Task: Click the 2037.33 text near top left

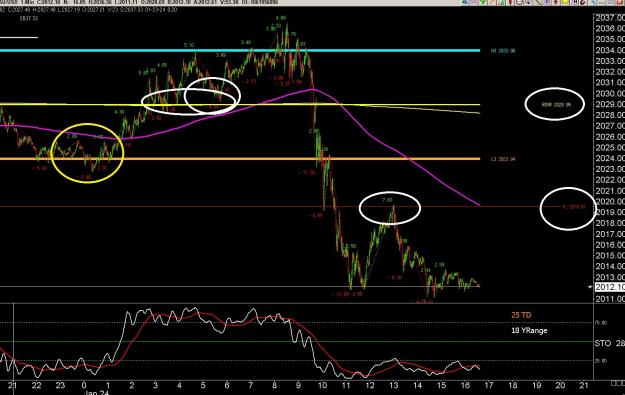Action: coord(29,18)
